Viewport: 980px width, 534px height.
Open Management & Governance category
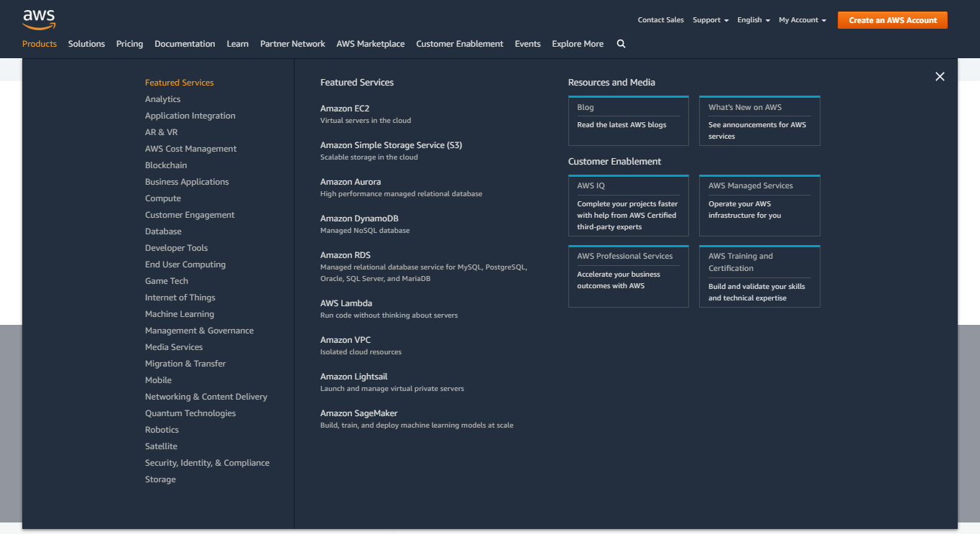coord(200,331)
